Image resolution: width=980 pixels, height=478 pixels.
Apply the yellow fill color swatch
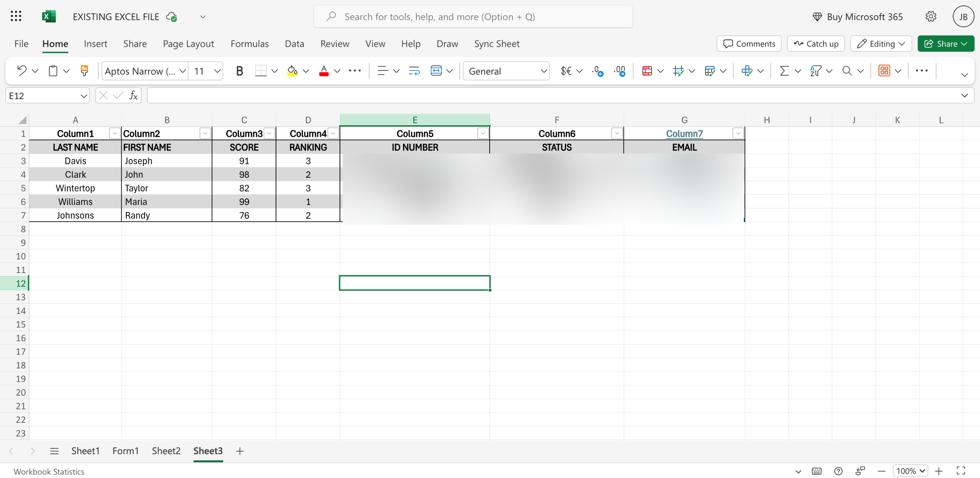pyautogui.click(x=292, y=71)
